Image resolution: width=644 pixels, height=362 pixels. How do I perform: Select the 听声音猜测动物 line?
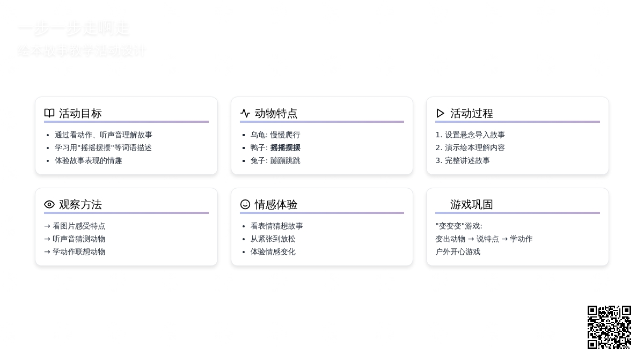pos(75,239)
